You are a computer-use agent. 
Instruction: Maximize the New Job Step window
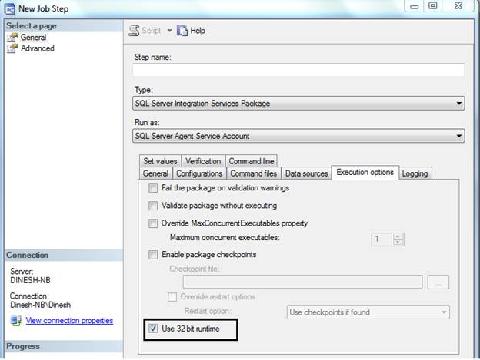(x=432, y=6)
